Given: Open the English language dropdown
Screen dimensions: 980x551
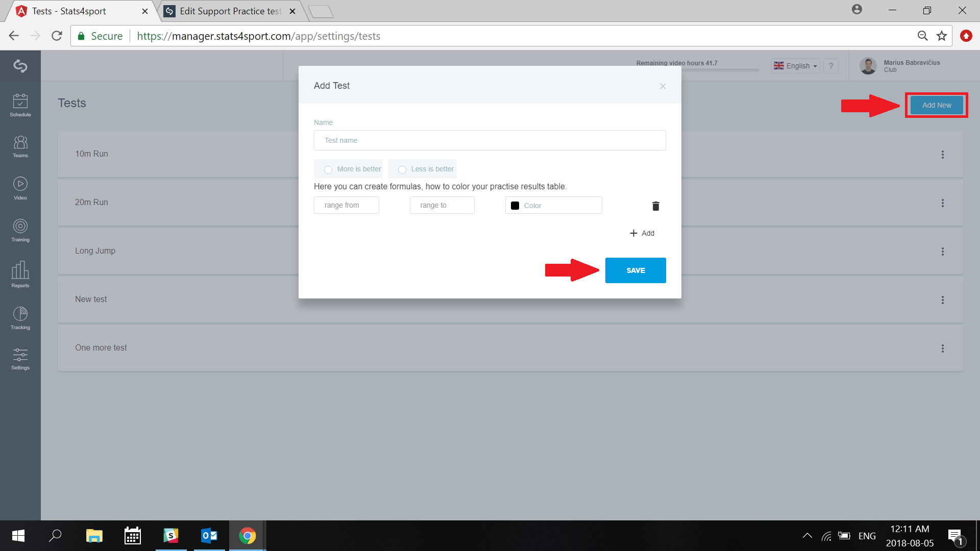Looking at the screenshot, I should coord(795,66).
